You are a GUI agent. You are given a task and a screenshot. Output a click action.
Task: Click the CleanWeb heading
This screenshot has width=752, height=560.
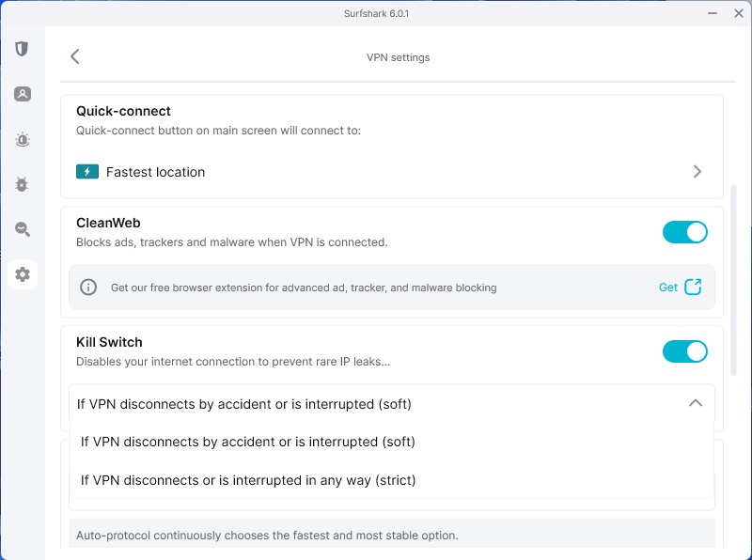[108, 223]
